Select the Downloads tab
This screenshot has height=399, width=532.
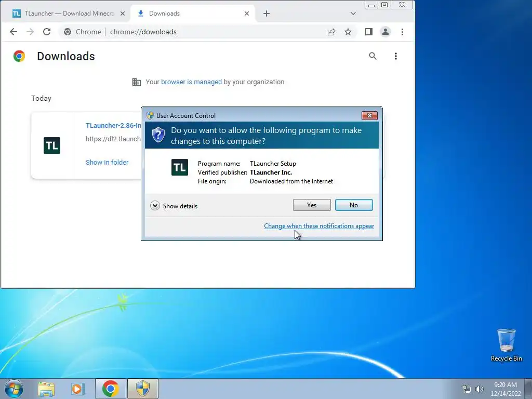pos(193,14)
